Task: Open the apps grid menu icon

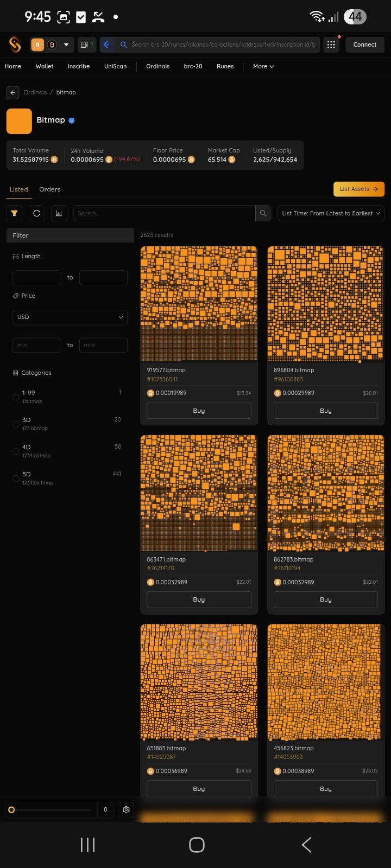Action: [331, 44]
